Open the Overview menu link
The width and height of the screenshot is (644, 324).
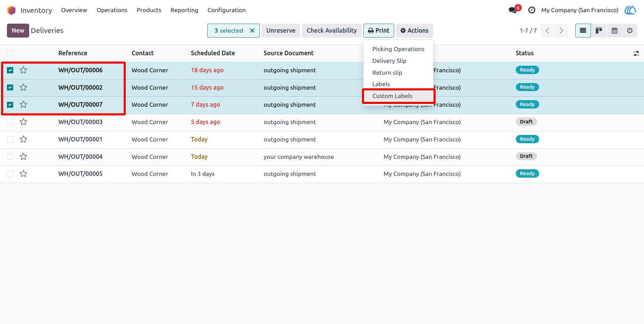coord(74,10)
